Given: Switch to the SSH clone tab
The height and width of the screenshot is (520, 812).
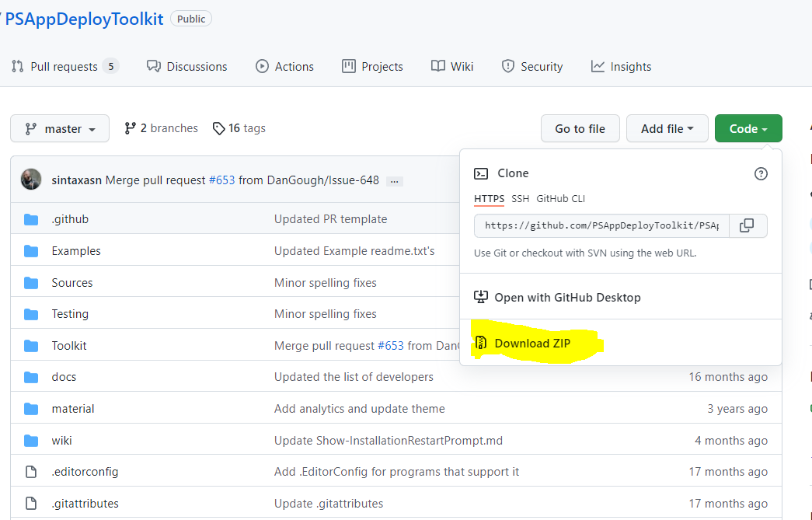Looking at the screenshot, I should pos(519,198).
